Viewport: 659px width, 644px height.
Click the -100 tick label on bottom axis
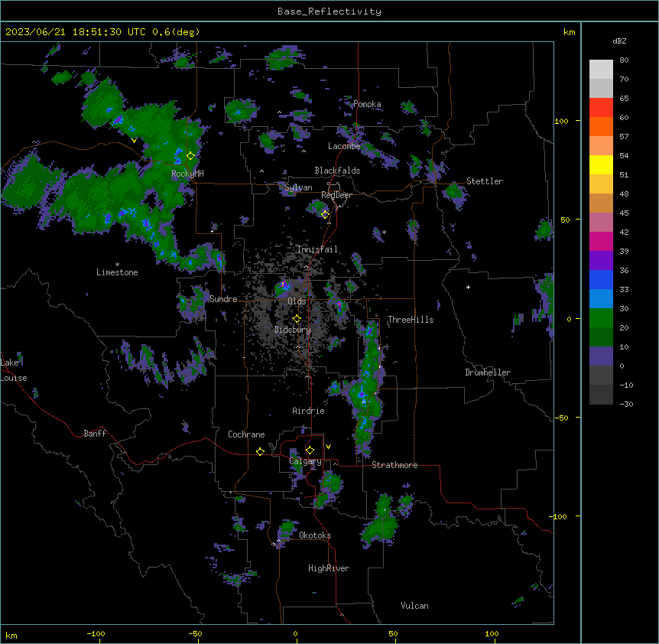(x=96, y=633)
